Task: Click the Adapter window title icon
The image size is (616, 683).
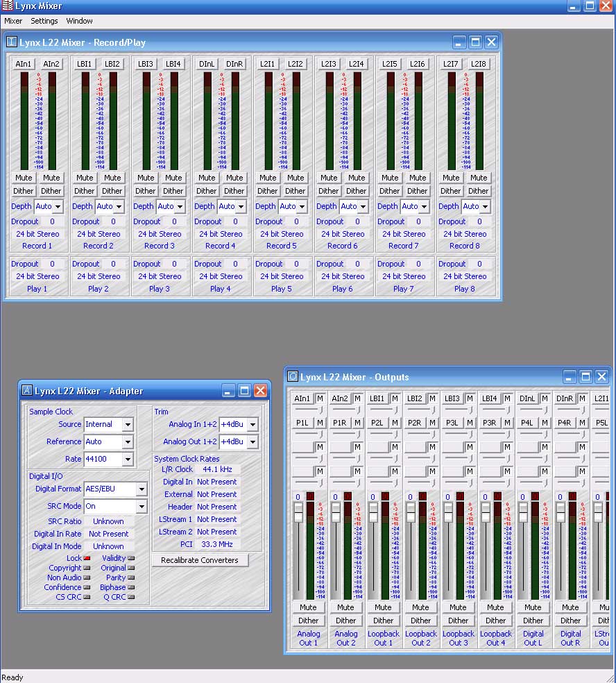Action: (27, 390)
